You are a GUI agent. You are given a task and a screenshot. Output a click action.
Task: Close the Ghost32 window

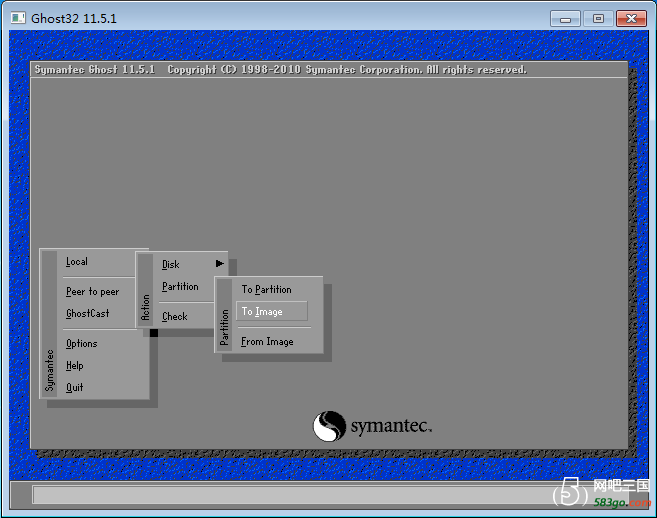631,19
